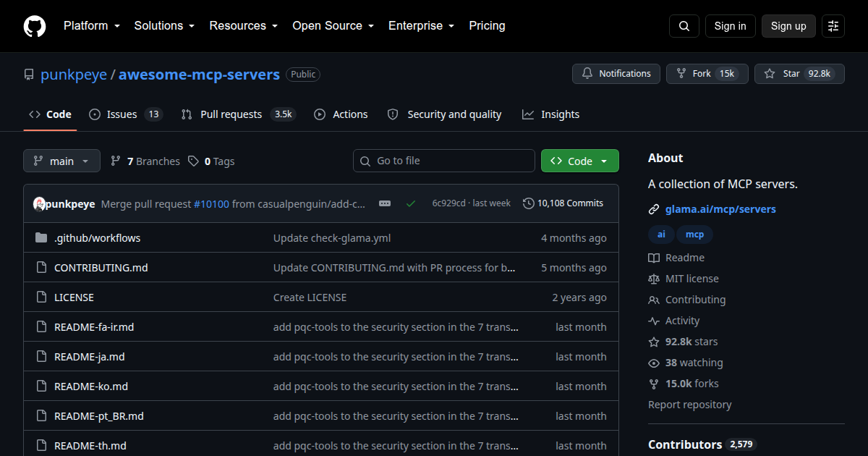The width and height of the screenshot is (868, 456).
Task: Click the eye icon beside 38 watching
Action: coord(654,363)
